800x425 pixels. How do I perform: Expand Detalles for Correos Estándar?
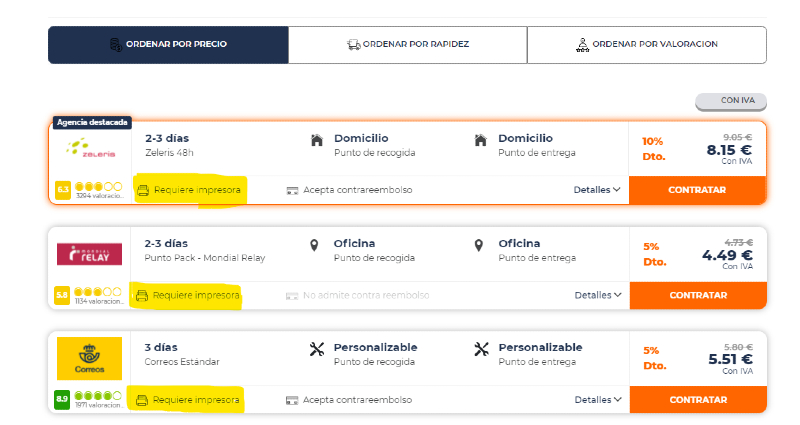[x=597, y=400]
